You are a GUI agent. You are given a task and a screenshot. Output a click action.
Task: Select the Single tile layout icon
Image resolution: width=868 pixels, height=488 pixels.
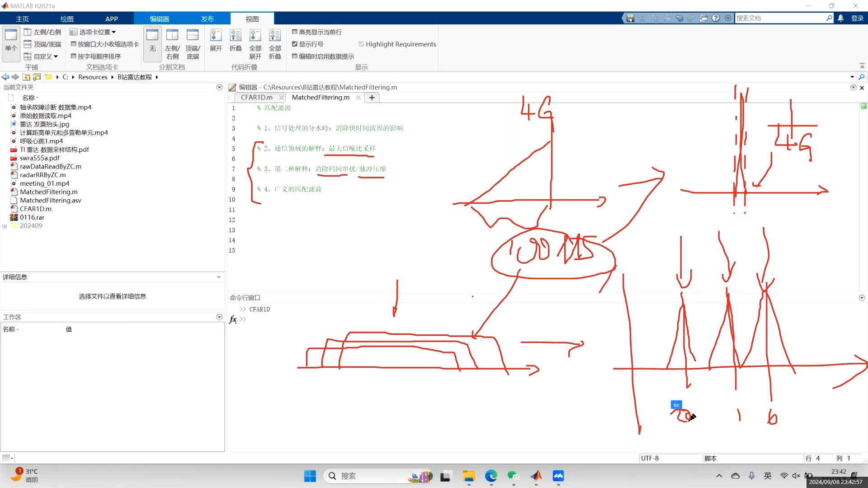click(x=11, y=44)
